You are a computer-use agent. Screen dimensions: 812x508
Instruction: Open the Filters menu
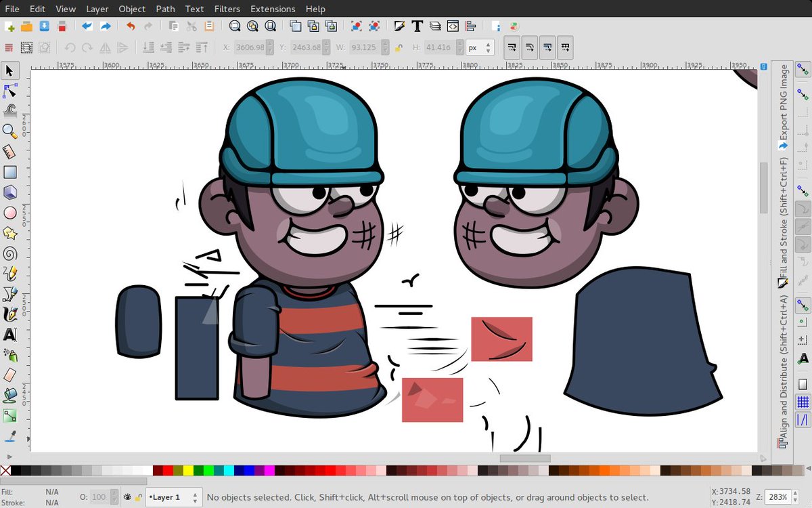tap(227, 9)
